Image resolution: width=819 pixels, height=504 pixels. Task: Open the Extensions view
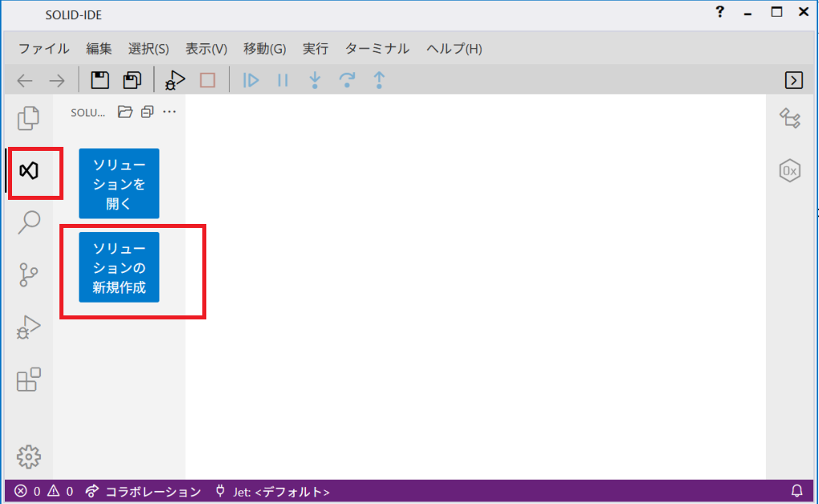point(29,379)
